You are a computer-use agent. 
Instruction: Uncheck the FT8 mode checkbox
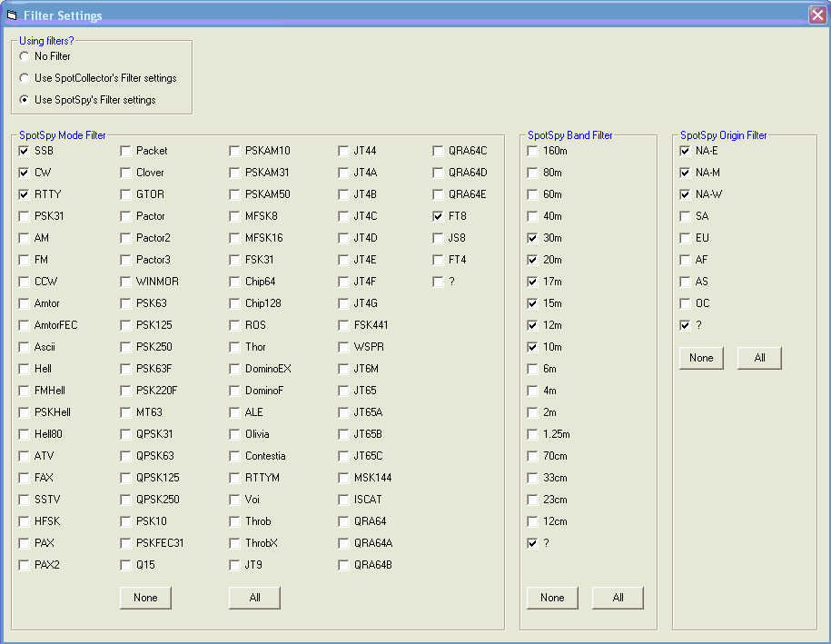[438, 216]
